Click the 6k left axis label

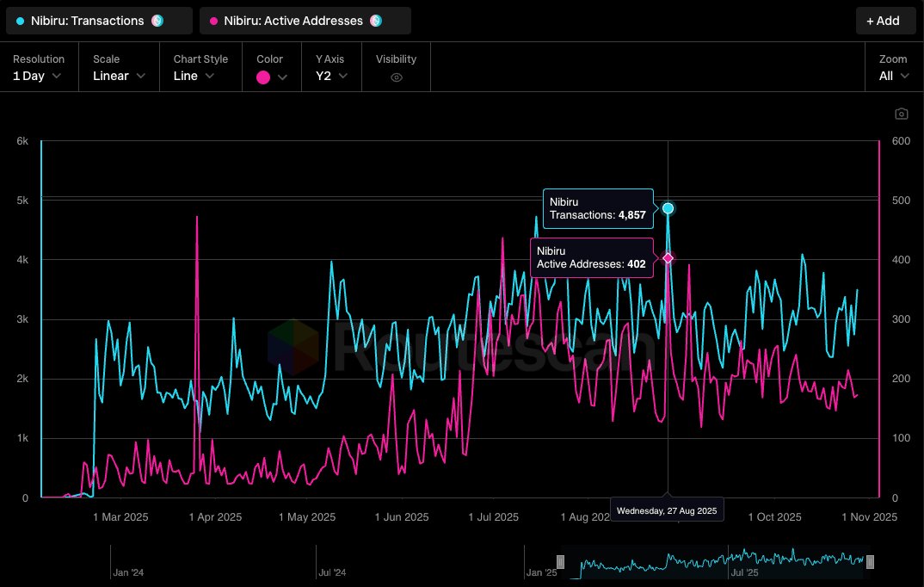coord(22,141)
